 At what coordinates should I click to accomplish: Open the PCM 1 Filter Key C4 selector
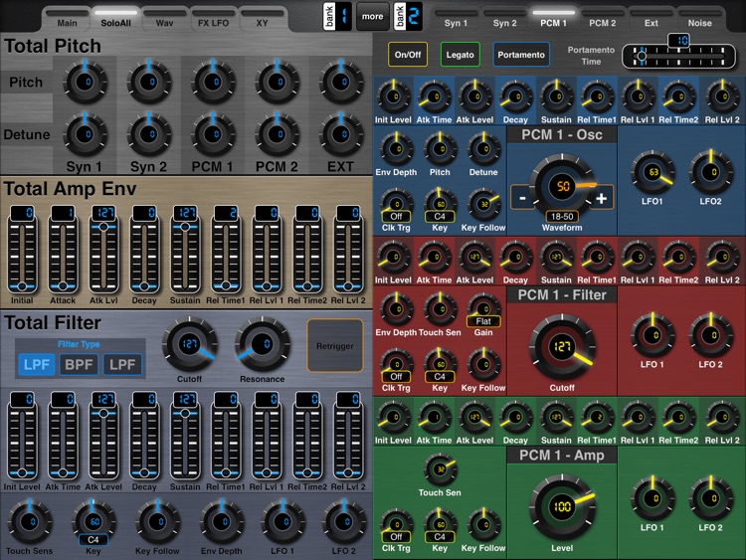coord(440,376)
